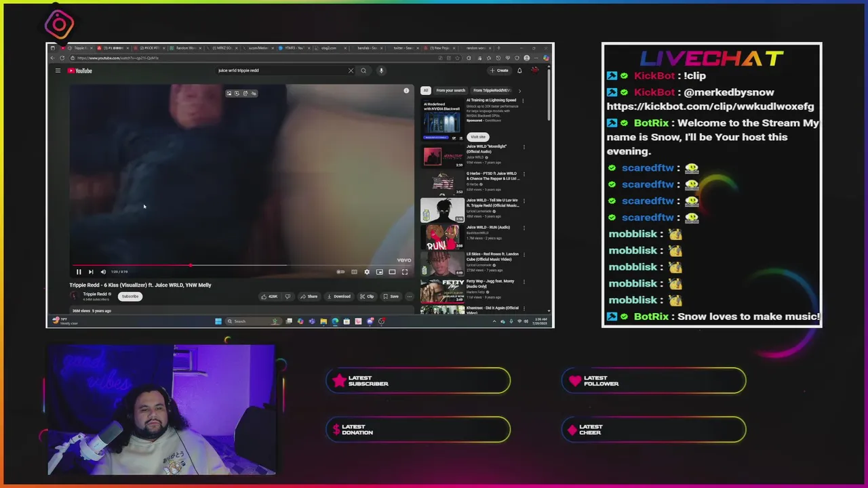Open the Create button
Image resolution: width=868 pixels, height=488 pixels.
pyautogui.click(x=499, y=70)
